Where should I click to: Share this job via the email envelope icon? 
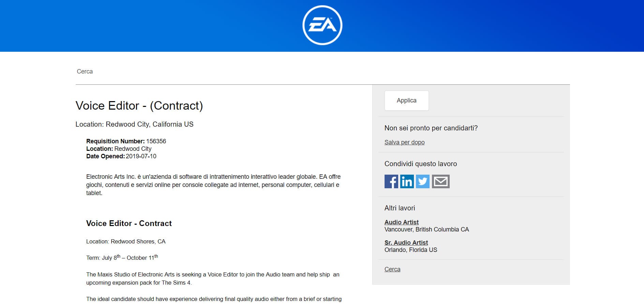[440, 181]
